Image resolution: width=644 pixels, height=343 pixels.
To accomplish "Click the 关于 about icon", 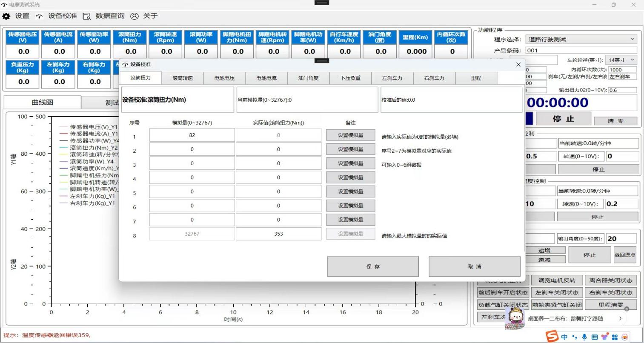I will coord(135,16).
